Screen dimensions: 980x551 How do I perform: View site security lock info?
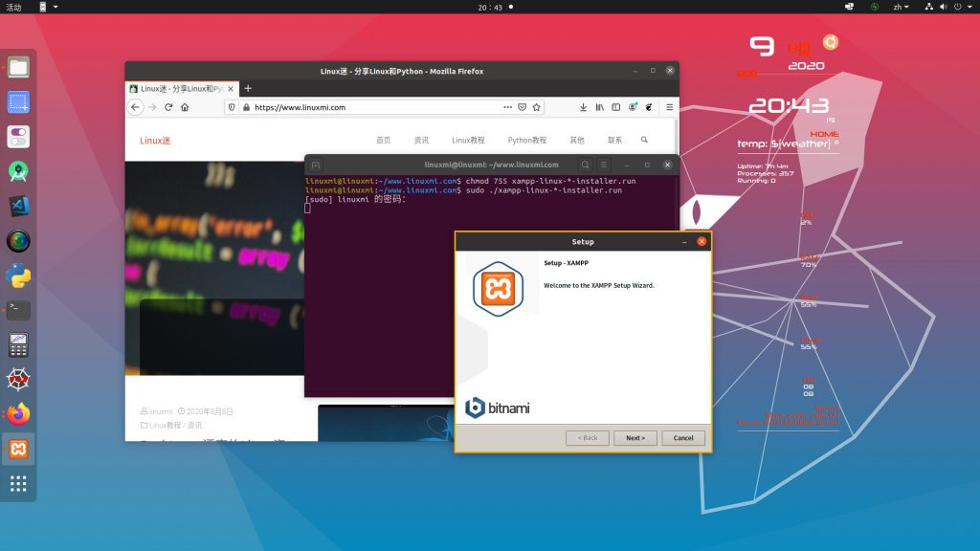[246, 107]
